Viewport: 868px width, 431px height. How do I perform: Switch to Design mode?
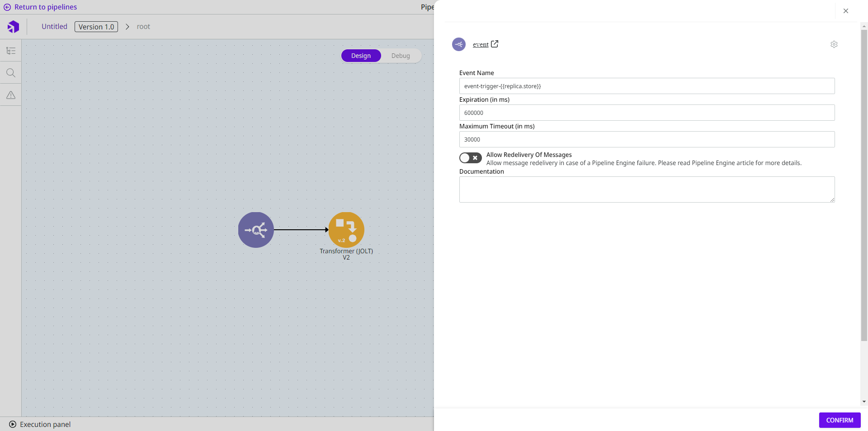[x=361, y=56]
